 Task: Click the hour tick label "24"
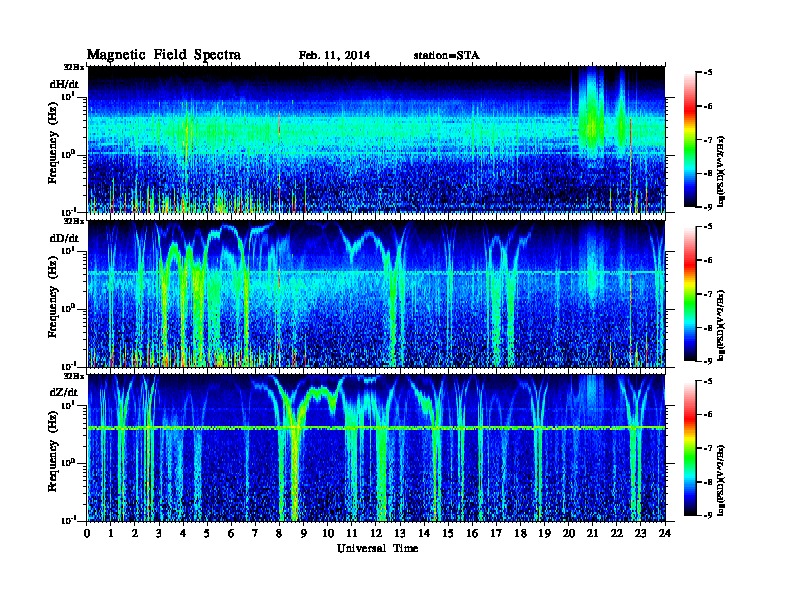click(x=665, y=533)
